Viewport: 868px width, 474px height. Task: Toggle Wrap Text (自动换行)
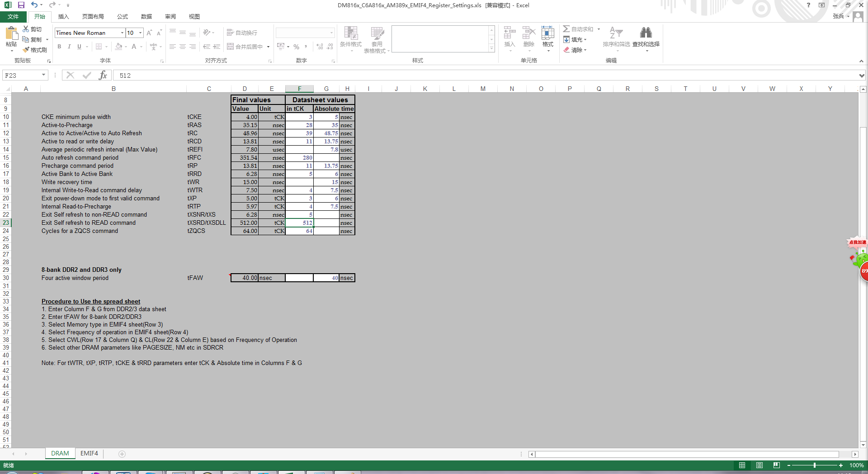[242, 33]
